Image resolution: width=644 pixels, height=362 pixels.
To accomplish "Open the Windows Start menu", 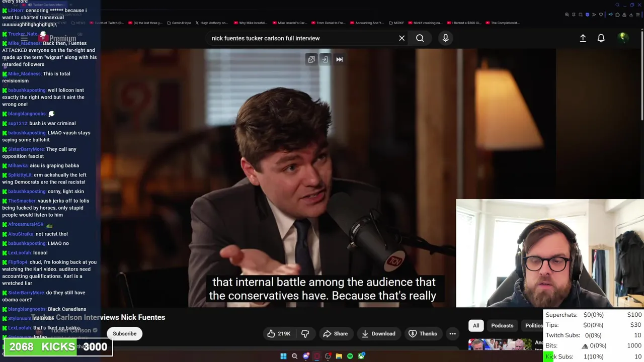I will [x=283, y=356].
